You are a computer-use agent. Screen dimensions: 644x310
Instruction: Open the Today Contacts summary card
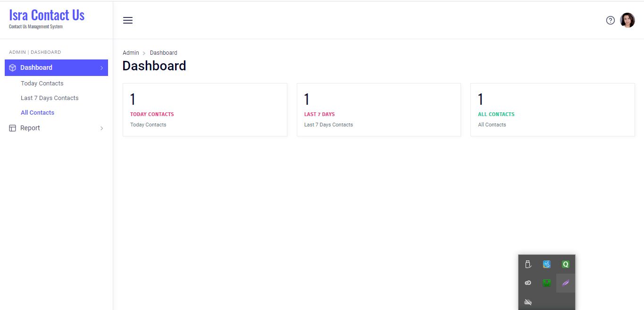pyautogui.click(x=205, y=110)
